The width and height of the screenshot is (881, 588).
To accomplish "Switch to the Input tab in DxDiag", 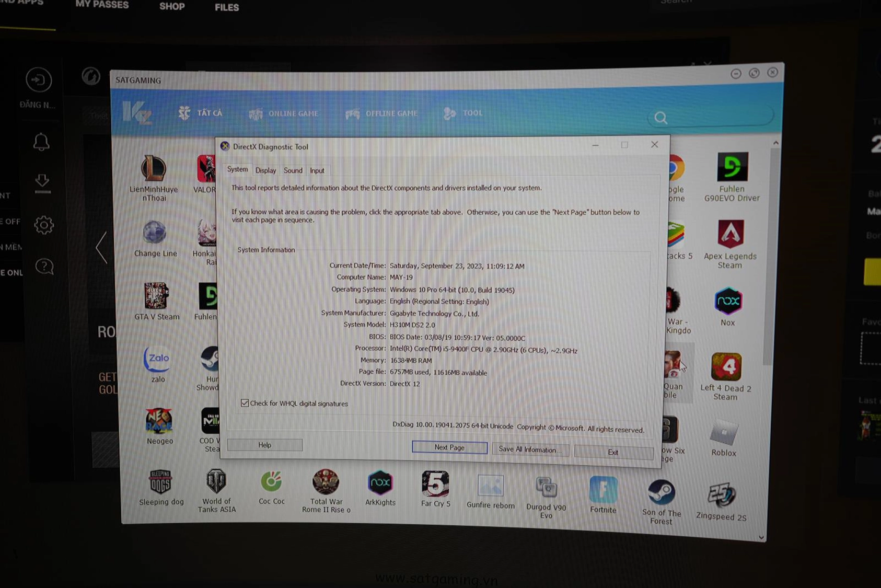I will pyautogui.click(x=317, y=170).
